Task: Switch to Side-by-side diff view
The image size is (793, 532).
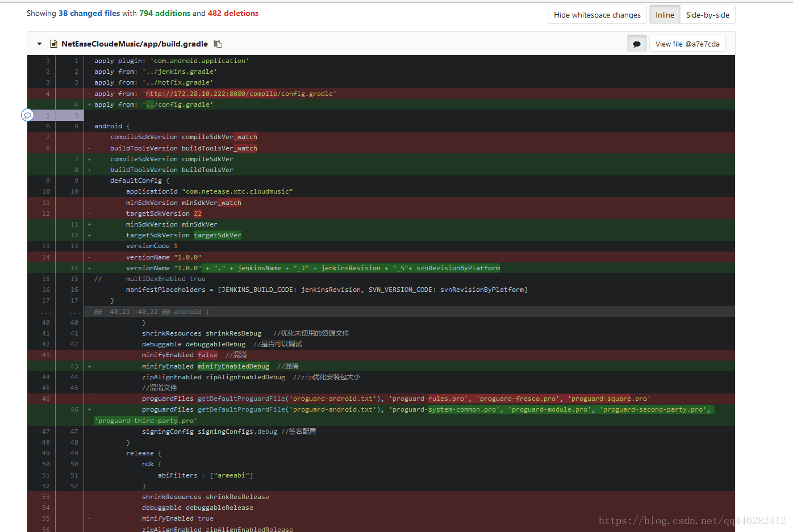Action: click(x=707, y=15)
